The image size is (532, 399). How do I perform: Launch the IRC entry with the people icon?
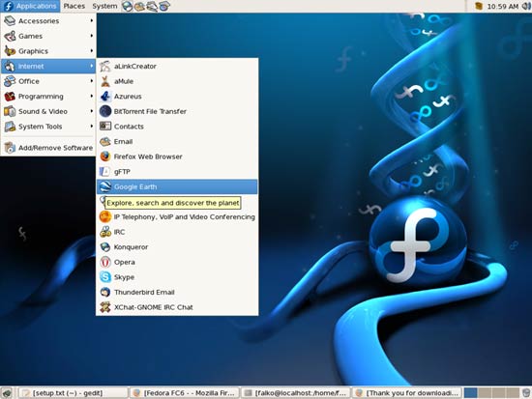point(177,232)
